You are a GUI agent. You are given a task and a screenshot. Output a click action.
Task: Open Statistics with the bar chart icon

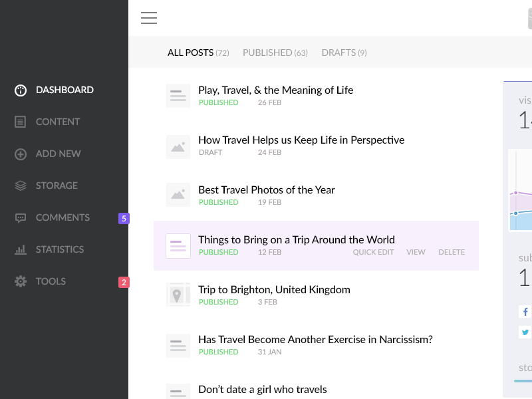point(21,249)
